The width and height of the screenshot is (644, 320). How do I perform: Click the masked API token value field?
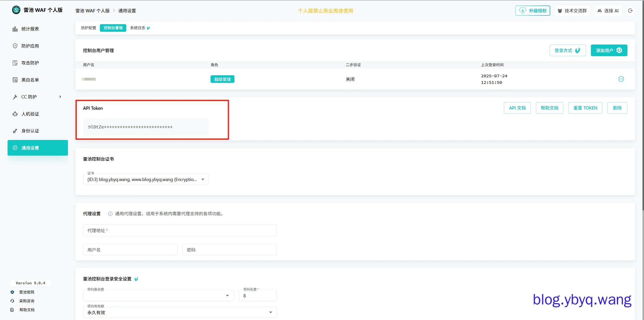146,127
